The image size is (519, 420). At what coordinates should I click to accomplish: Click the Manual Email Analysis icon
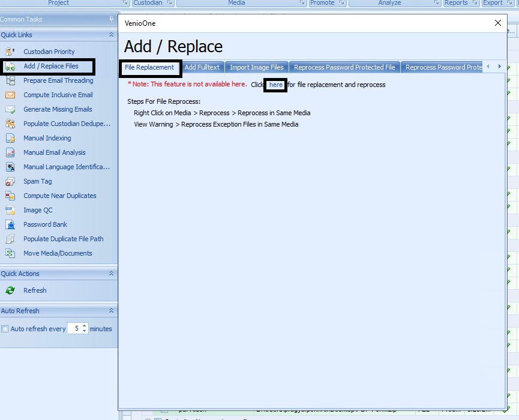[x=10, y=152]
